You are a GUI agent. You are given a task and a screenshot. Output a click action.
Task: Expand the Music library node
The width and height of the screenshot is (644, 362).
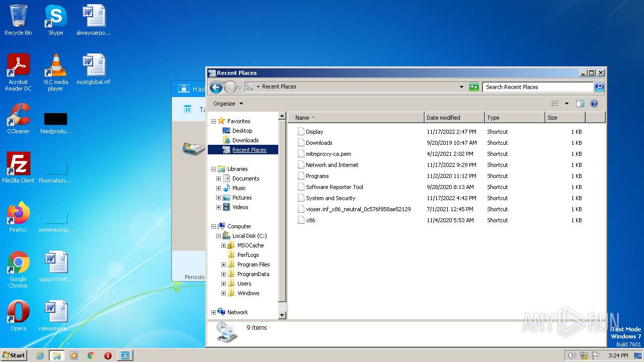pyautogui.click(x=218, y=188)
